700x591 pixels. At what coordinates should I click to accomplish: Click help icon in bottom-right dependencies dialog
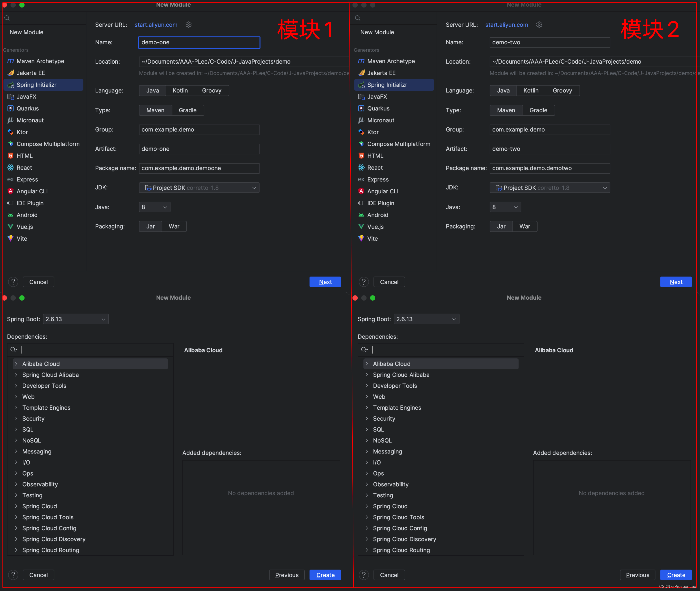pyautogui.click(x=364, y=575)
